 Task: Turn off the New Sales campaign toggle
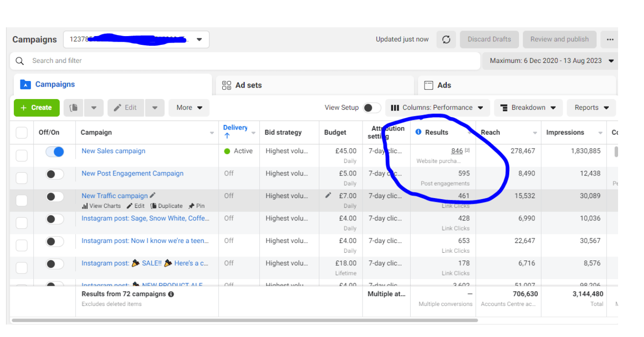tap(55, 152)
